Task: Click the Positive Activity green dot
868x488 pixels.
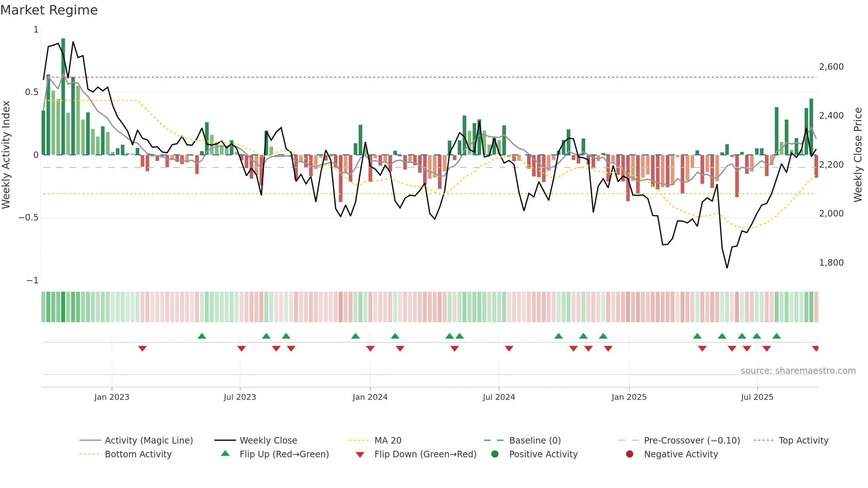Action: (495, 454)
